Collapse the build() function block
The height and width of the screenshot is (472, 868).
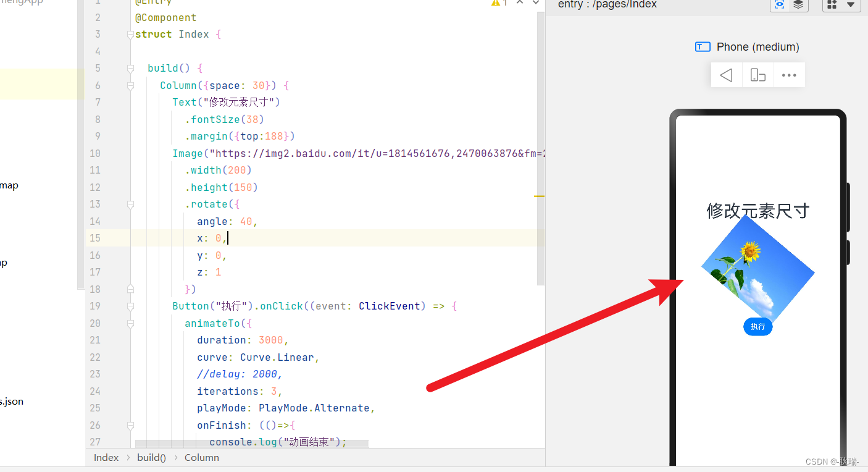(x=130, y=69)
